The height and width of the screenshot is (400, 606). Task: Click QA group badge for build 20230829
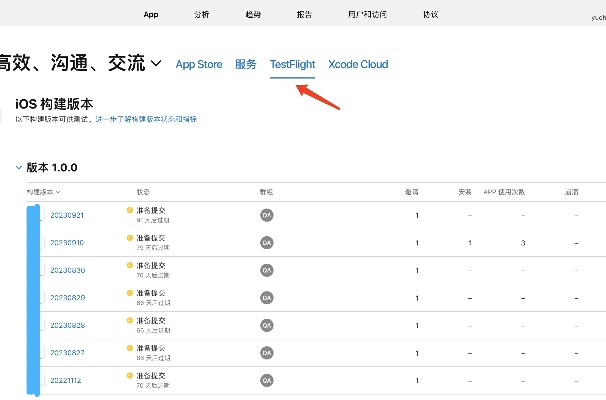[x=266, y=298]
